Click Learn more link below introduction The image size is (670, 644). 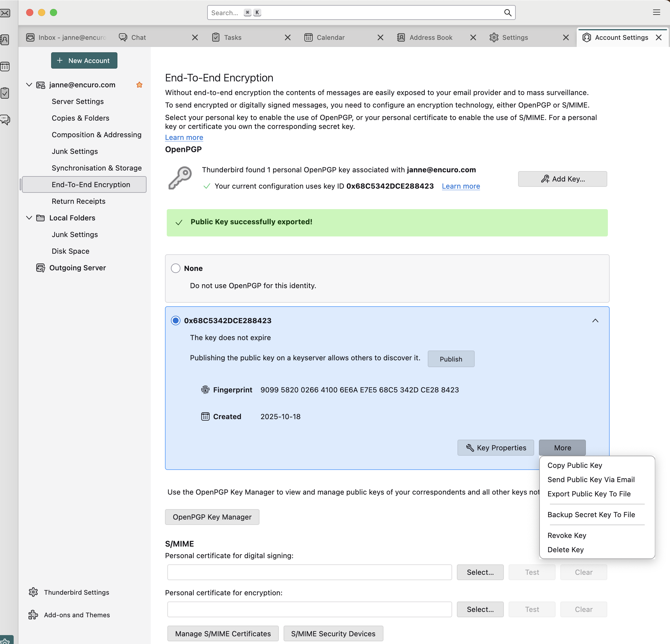coord(184,137)
